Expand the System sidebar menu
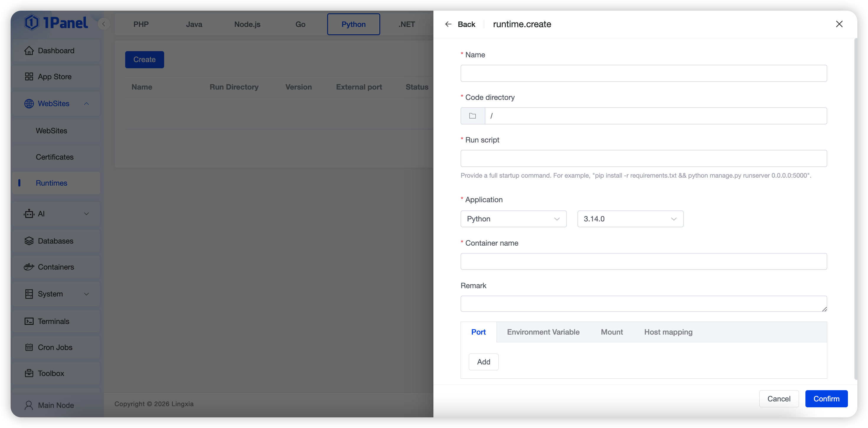Viewport: 868px width, 428px height. tap(86, 294)
